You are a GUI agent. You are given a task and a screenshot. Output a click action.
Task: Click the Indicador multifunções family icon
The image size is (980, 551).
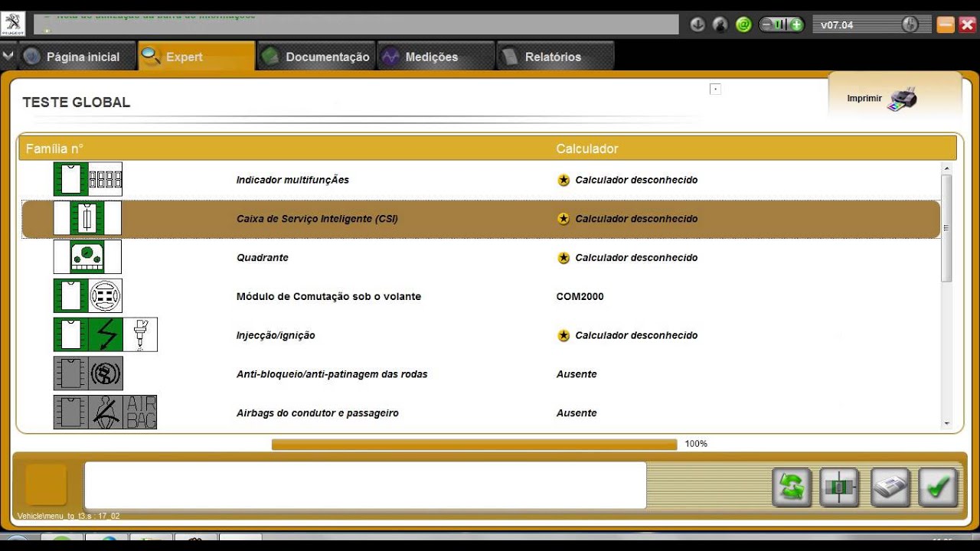(x=87, y=179)
